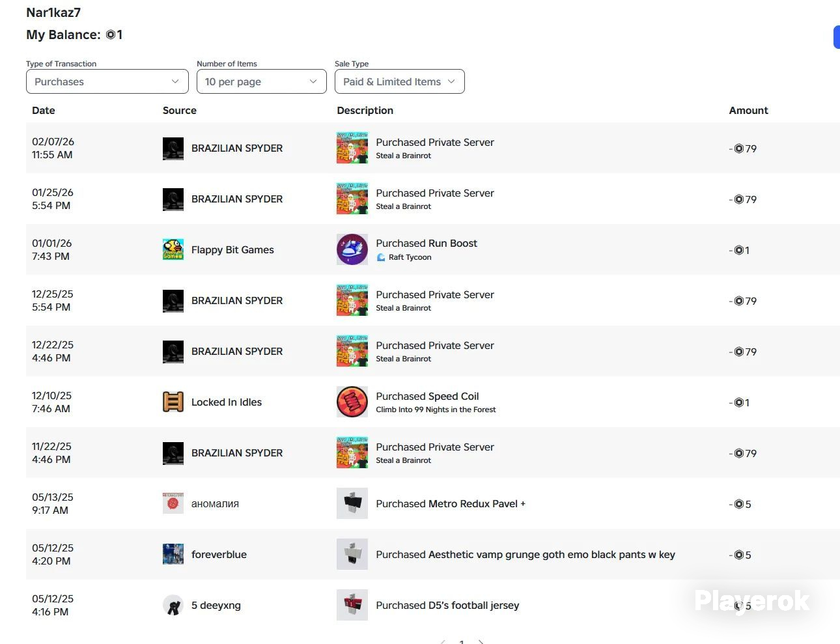The image size is (840, 644).
Task: Open Steal a Brainrot thumbnail in 01/25/26 row
Action: click(352, 199)
